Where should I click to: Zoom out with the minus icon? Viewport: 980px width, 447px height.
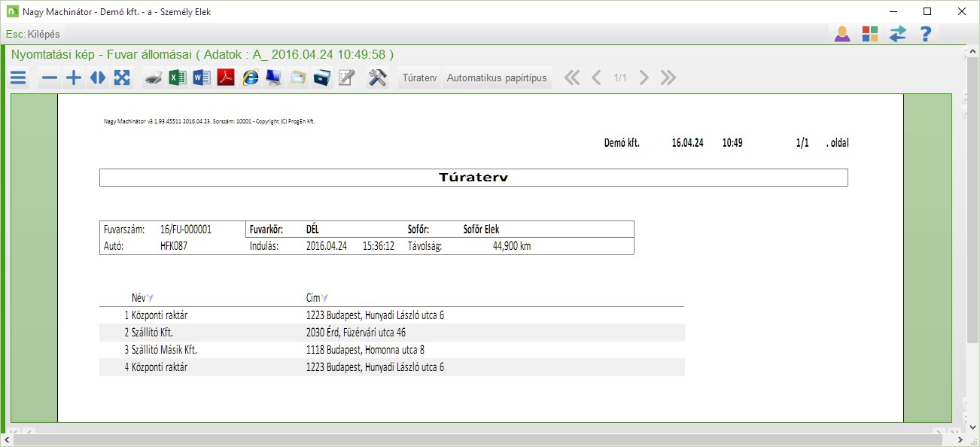[x=49, y=78]
